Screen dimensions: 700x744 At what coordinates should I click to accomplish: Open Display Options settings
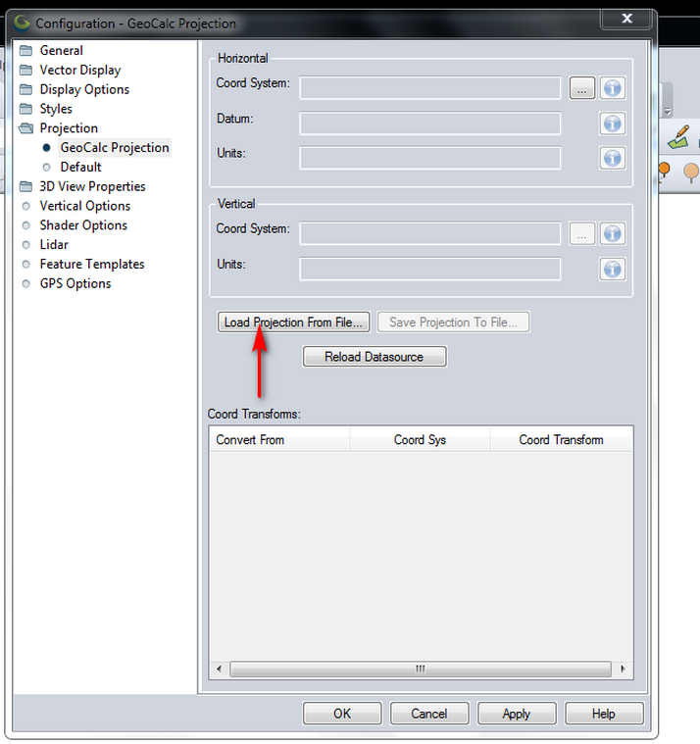84,89
